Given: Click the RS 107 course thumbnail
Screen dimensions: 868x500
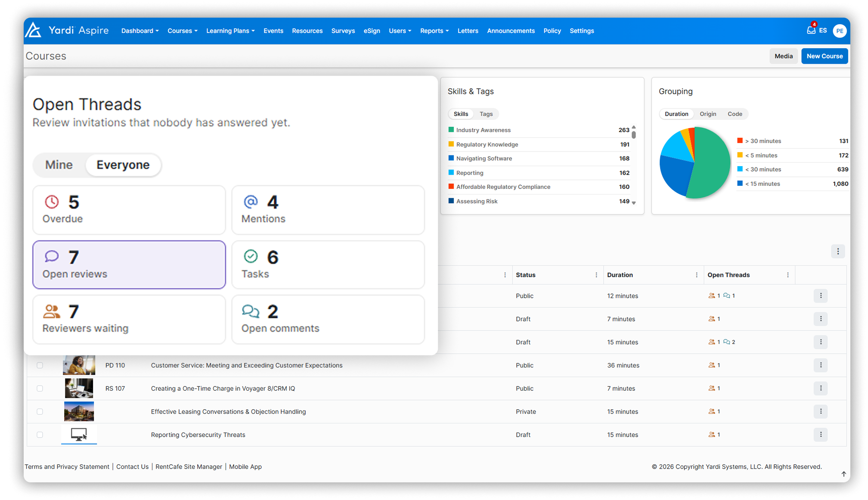Looking at the screenshot, I should click(x=79, y=388).
